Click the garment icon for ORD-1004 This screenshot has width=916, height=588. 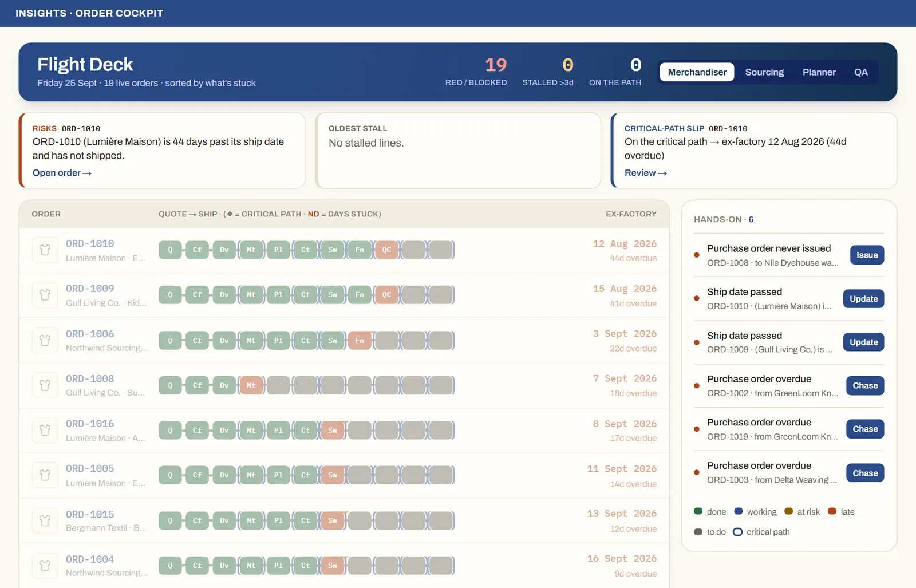pos(45,566)
